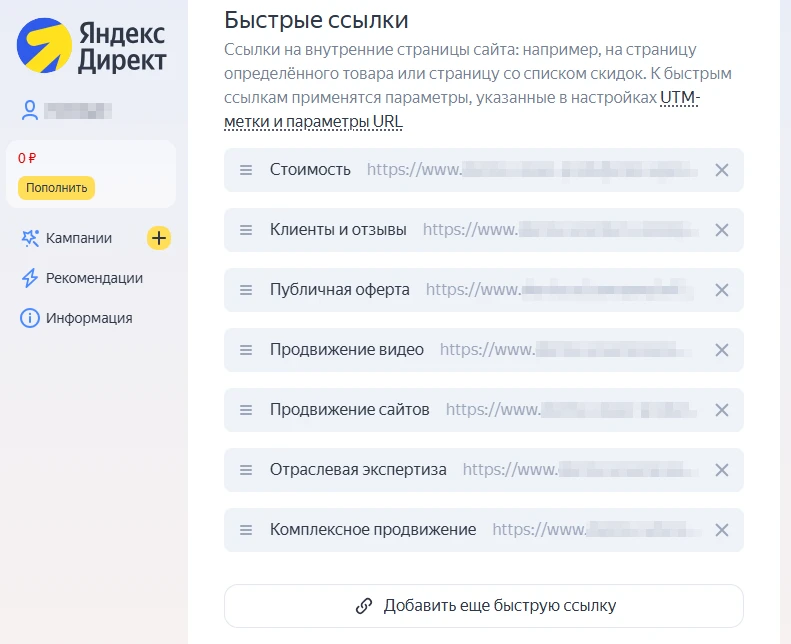791x644 pixels.
Task: Delete the Клиенты и отзывы quick link
Action: (722, 230)
